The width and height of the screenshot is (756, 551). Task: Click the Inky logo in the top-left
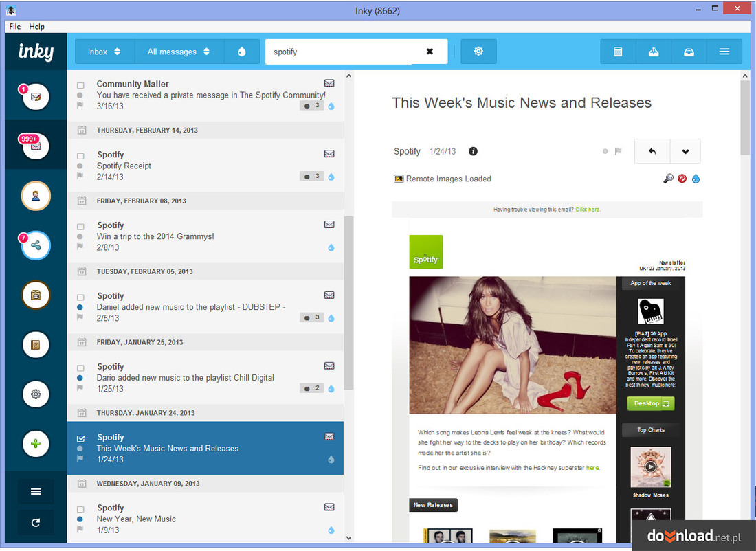[36, 51]
